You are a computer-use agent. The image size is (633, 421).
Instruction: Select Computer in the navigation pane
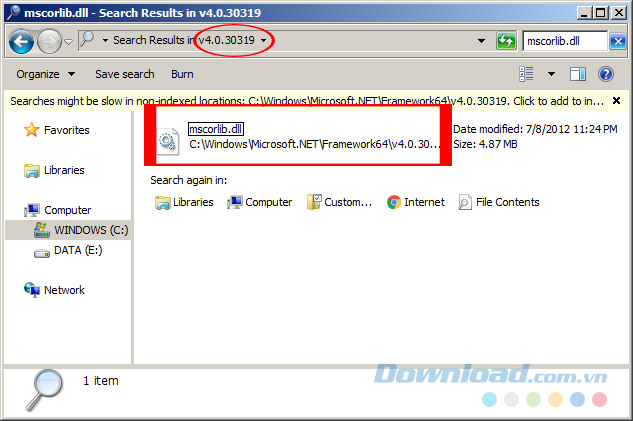(x=67, y=210)
